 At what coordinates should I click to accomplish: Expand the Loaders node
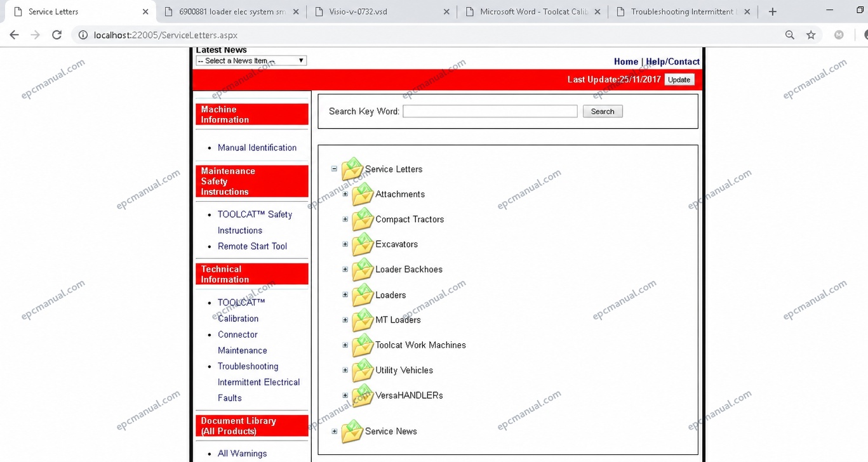coord(345,294)
